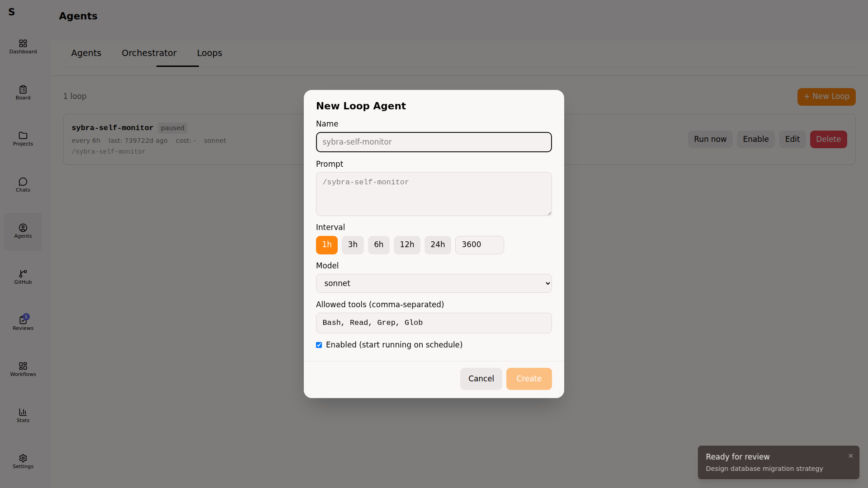Choose the 24h interval
The width and height of the screenshot is (868, 488).
coord(437,245)
